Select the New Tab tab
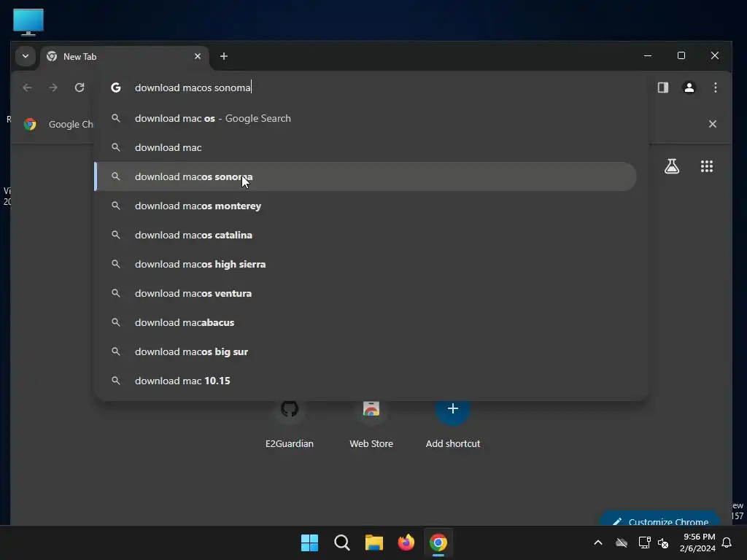 pos(124,57)
